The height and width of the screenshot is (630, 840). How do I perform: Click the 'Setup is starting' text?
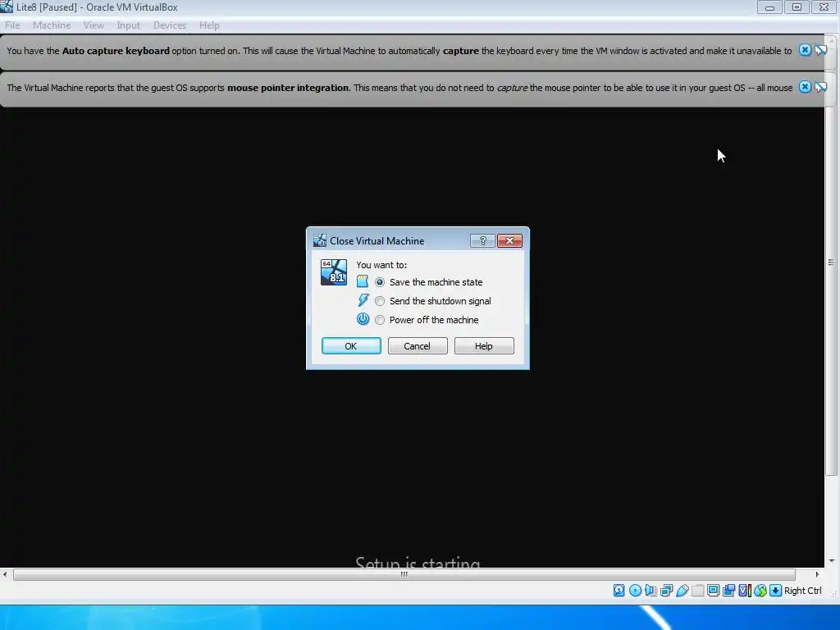click(418, 562)
